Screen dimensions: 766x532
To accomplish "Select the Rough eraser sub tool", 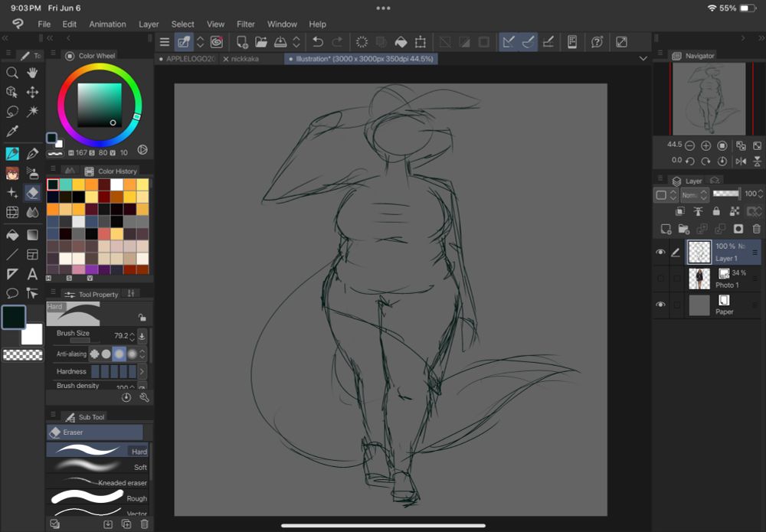I will (x=98, y=498).
